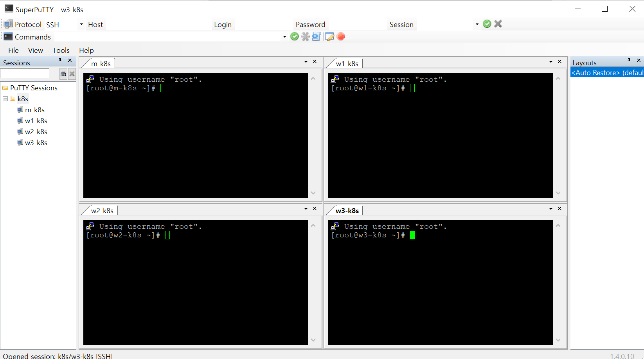
Task: Select k8s folder in session tree
Action: (23, 99)
